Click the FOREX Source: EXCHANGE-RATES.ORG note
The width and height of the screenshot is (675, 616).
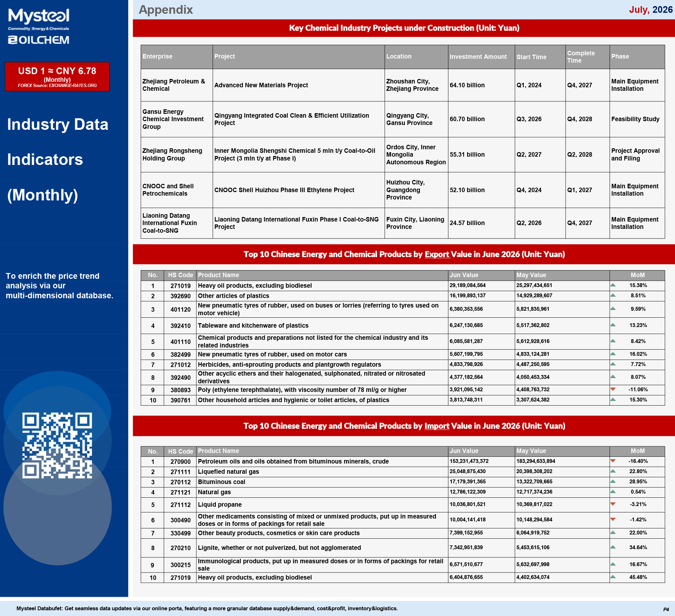(x=57, y=85)
